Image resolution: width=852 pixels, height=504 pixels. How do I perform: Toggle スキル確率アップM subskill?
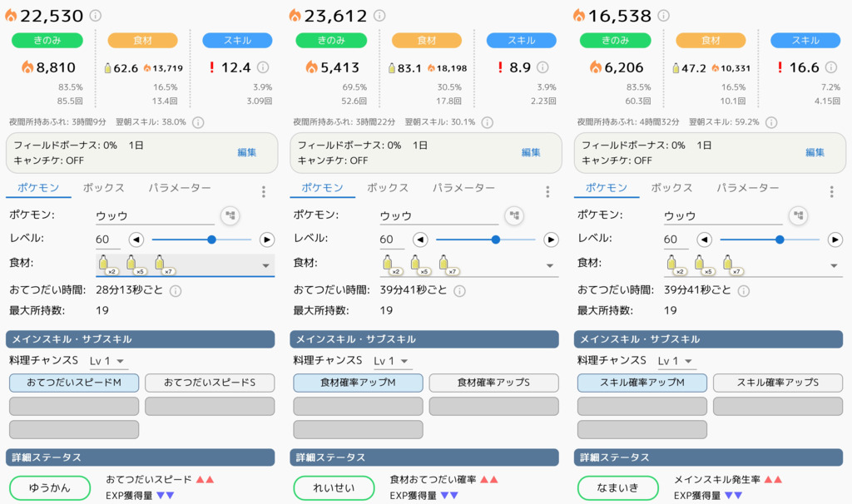642,383
